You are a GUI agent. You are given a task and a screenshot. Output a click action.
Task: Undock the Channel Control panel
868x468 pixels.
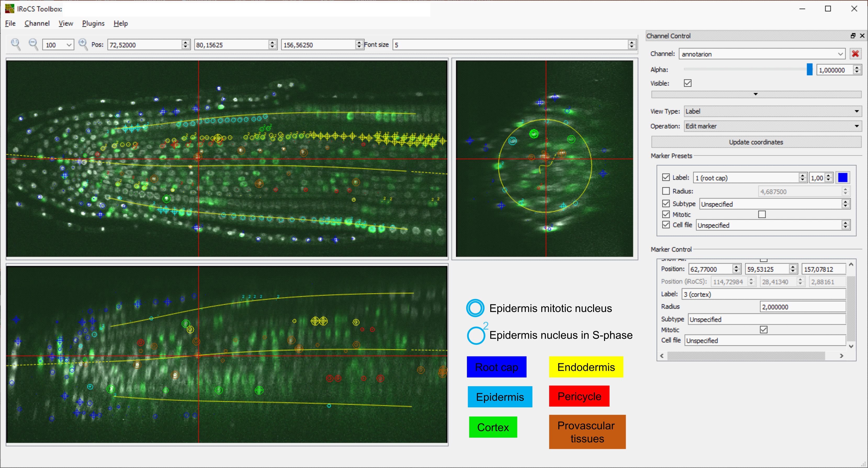(853, 36)
